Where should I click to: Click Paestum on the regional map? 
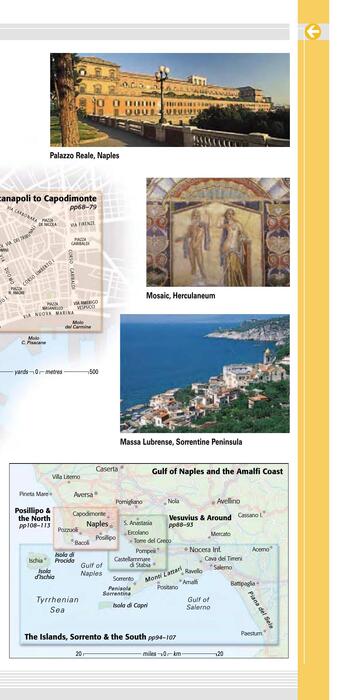click(251, 633)
